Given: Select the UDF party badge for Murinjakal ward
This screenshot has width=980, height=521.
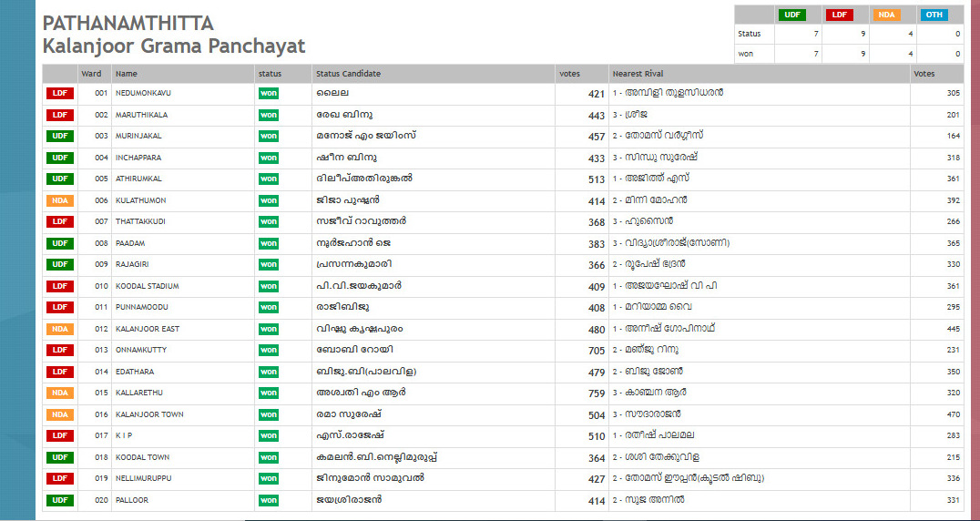Looking at the screenshot, I should coord(59,136).
